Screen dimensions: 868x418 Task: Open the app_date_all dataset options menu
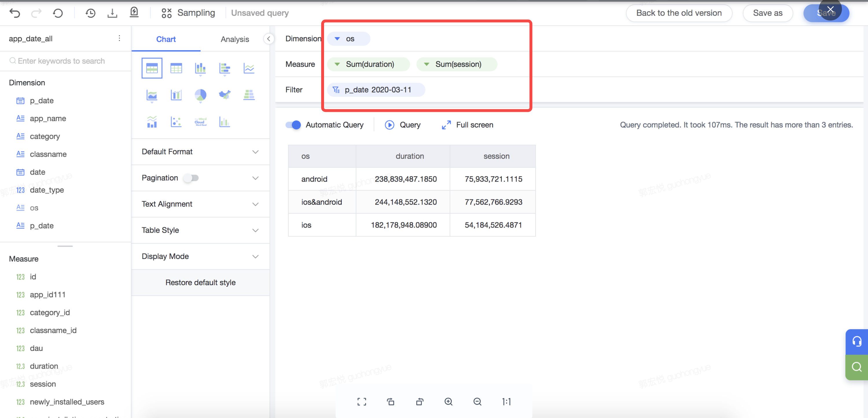119,38
